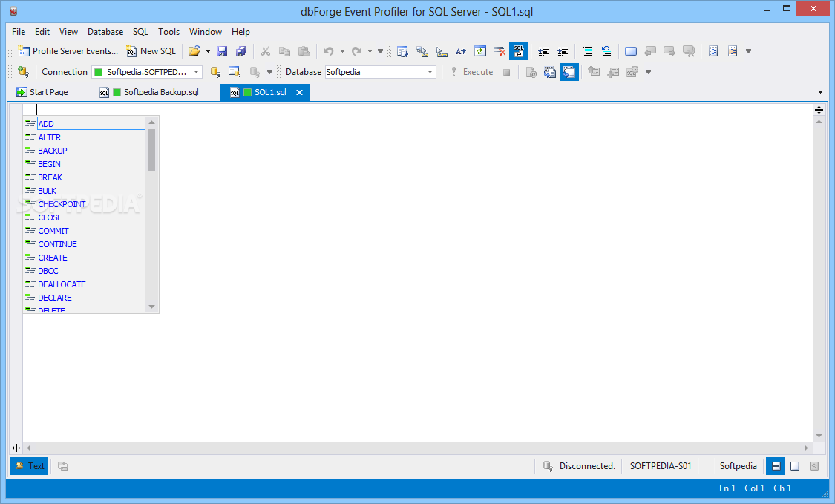Toggle results-as-grid highlighted icon
Image resolution: width=835 pixels, height=504 pixels.
click(569, 72)
